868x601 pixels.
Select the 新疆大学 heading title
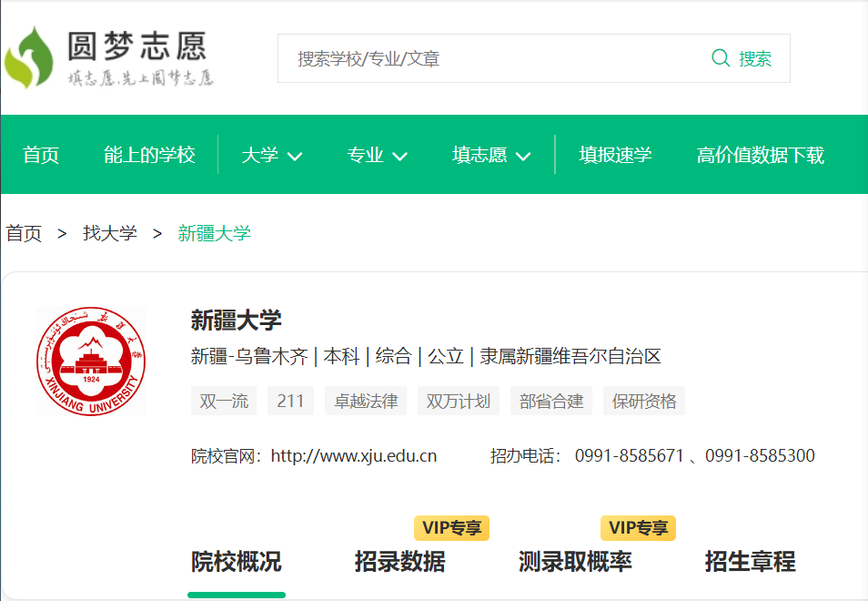[237, 321]
